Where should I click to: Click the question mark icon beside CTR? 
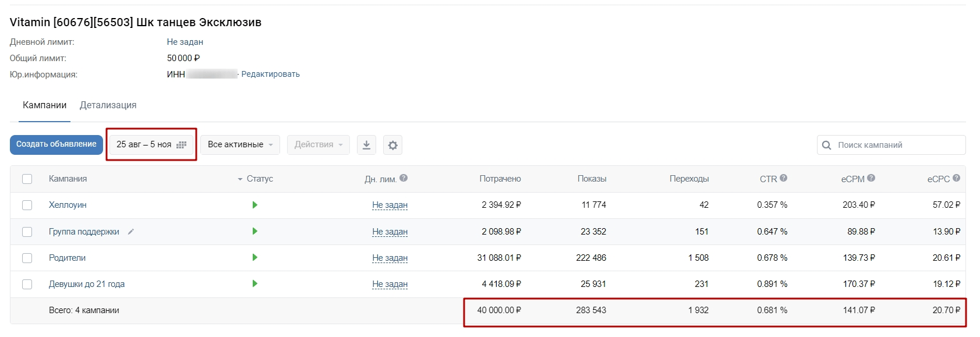(x=783, y=178)
